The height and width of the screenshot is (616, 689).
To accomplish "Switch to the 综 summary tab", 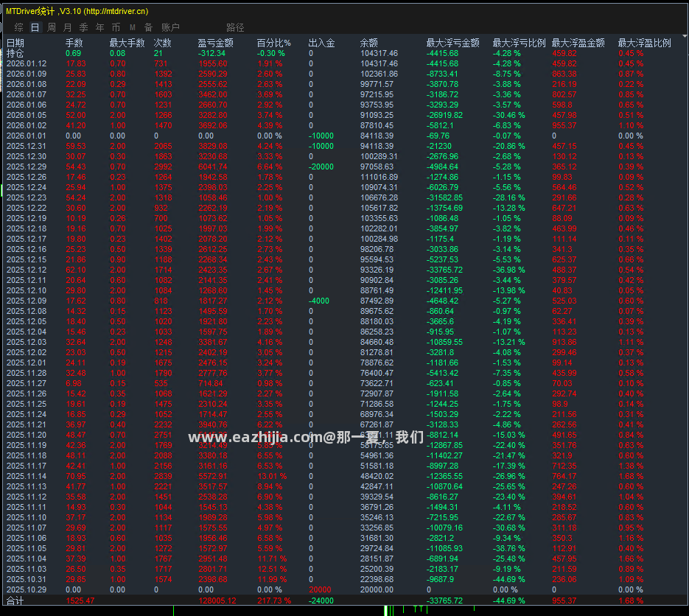I will (18, 28).
